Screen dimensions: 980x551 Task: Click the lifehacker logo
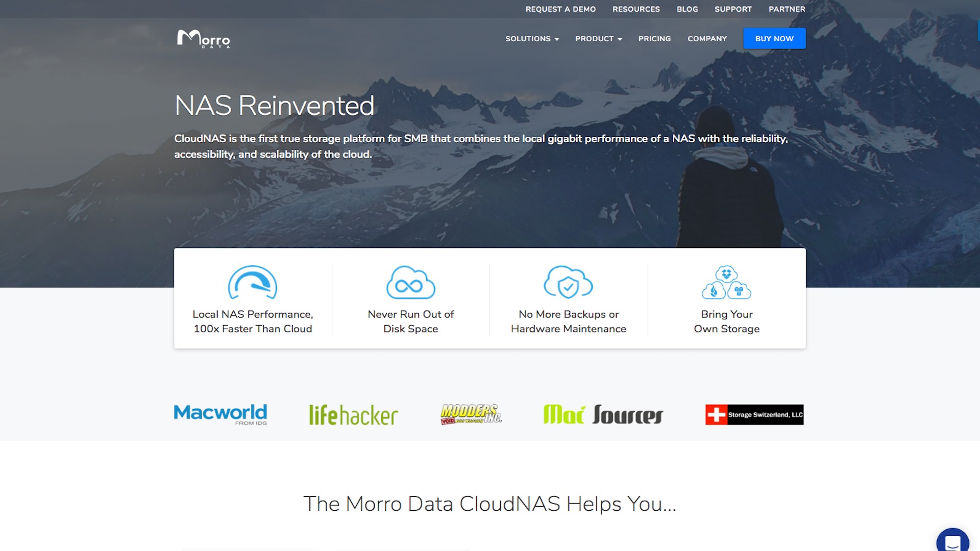[x=353, y=415]
